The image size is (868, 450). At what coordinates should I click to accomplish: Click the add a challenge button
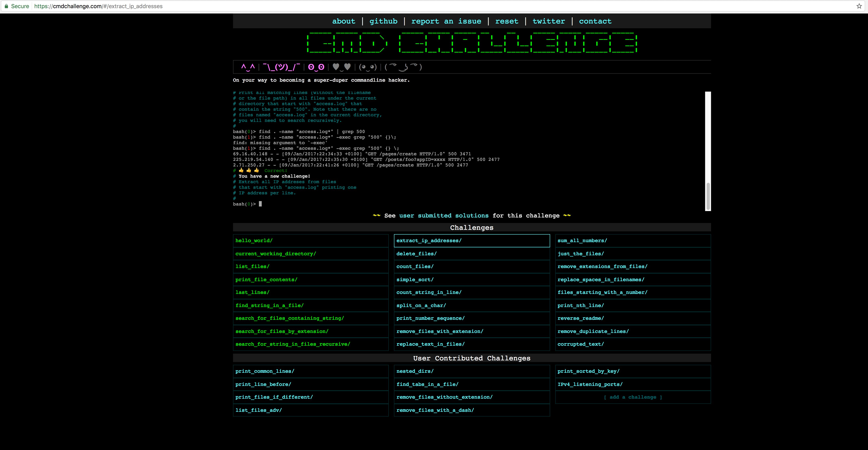pyautogui.click(x=633, y=397)
